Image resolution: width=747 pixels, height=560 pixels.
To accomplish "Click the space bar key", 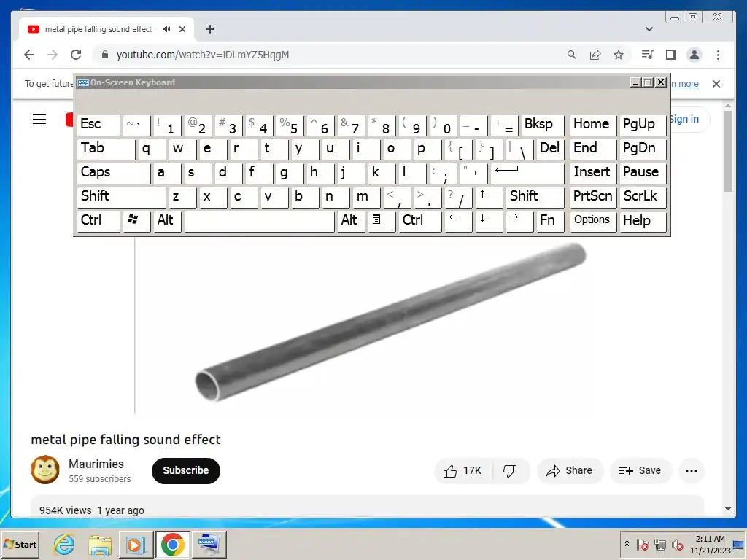I will click(260, 221).
